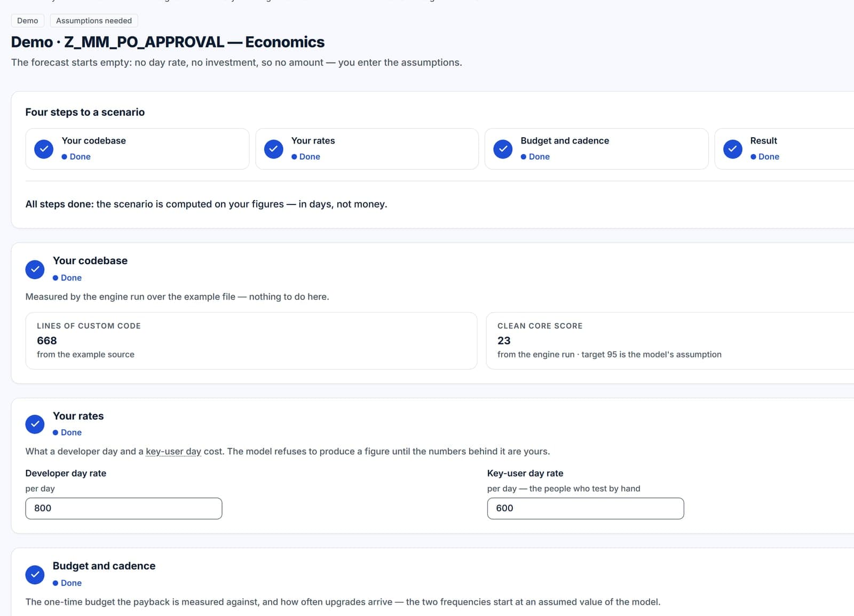Click the Demo tag badge
This screenshot has height=616, width=854.
pyautogui.click(x=28, y=21)
